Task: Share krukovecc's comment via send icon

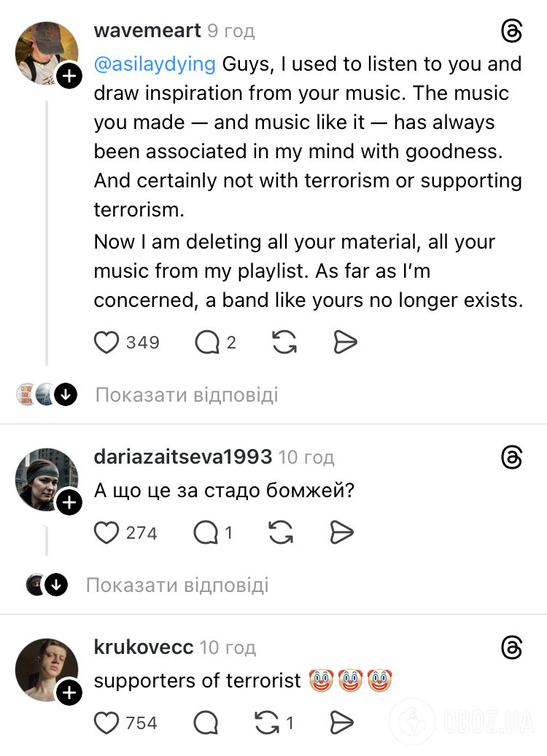Action: point(341,722)
